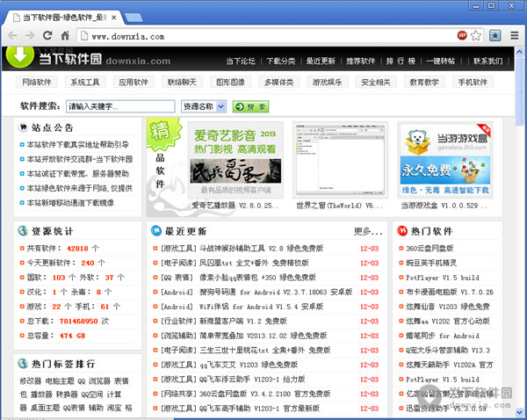This screenshot has height=420, width=527.
Task: Open 一键转帖 in top navigation
Action: coord(441,61)
